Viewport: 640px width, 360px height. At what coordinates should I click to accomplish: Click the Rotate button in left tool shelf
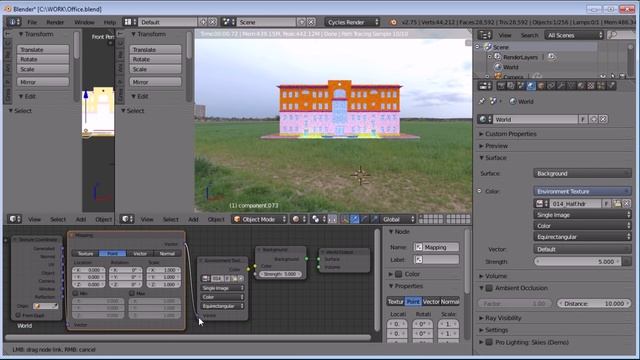point(43,59)
